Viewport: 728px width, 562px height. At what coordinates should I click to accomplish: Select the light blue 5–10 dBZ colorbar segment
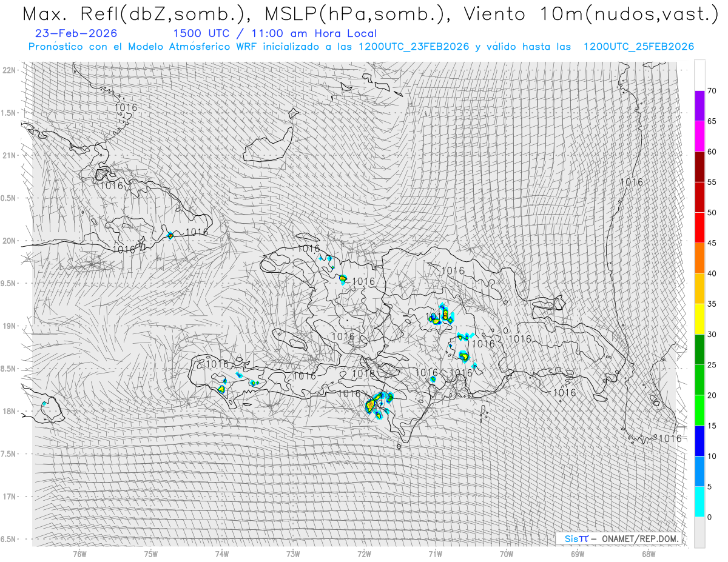pos(699,471)
